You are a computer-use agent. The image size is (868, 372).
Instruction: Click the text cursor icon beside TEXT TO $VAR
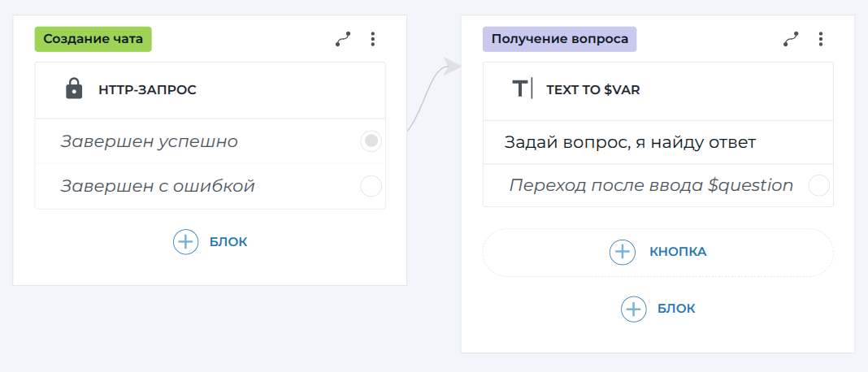[x=522, y=89]
